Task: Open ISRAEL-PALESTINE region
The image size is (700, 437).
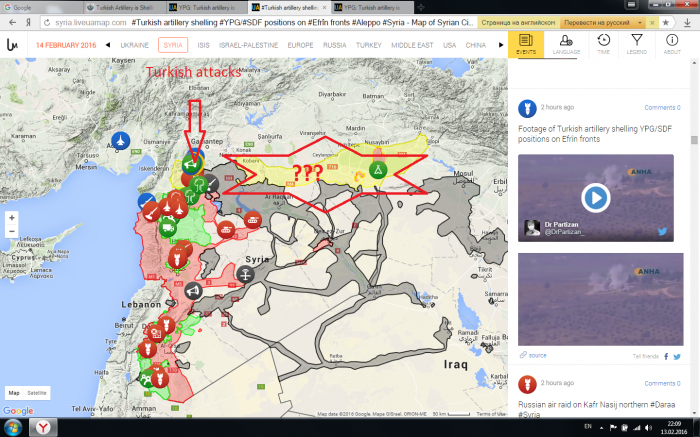Action: click(248, 45)
